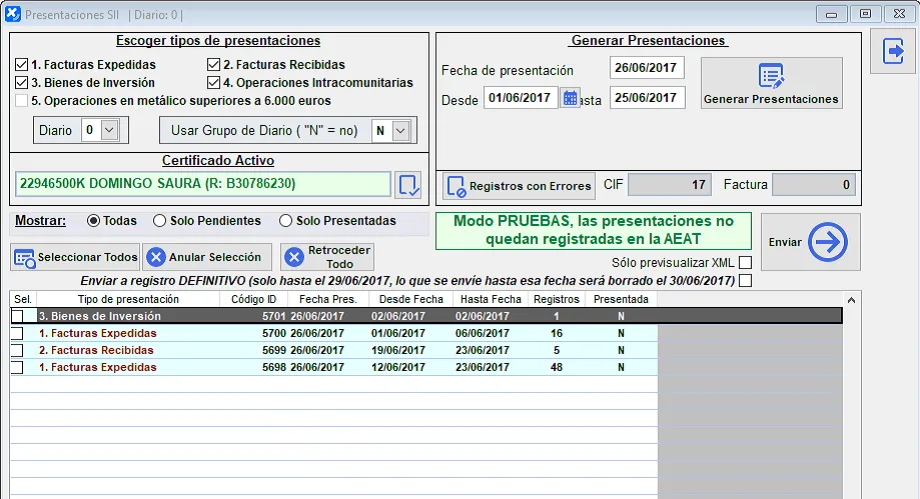Open the calendar picker beside Desde date

(x=570, y=98)
